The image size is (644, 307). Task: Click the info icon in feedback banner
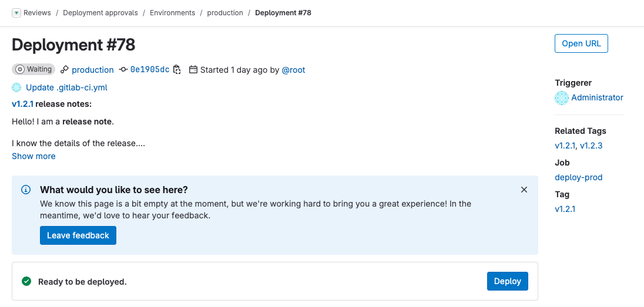point(26,190)
